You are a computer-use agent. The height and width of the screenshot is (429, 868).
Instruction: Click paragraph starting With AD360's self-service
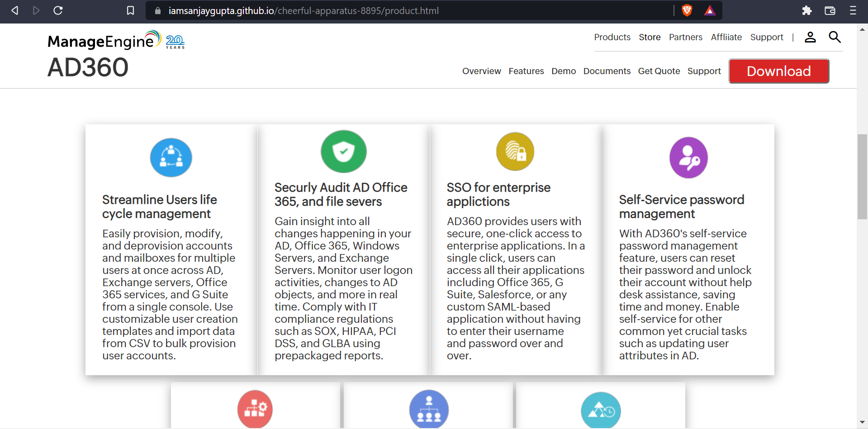(x=685, y=294)
